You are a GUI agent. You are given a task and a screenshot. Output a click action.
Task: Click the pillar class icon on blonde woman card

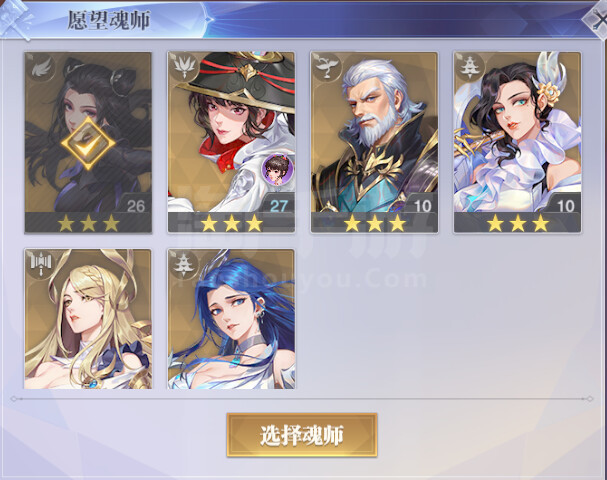point(41,264)
